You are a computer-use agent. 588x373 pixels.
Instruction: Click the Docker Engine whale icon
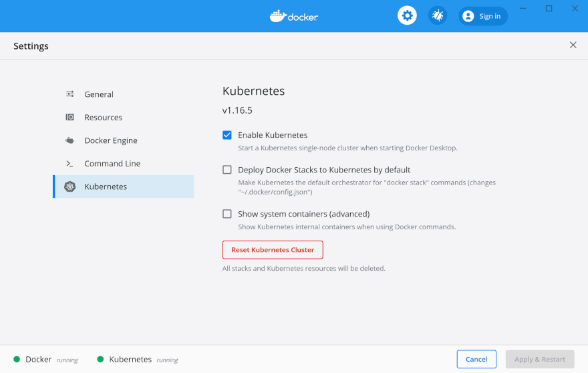pos(69,140)
